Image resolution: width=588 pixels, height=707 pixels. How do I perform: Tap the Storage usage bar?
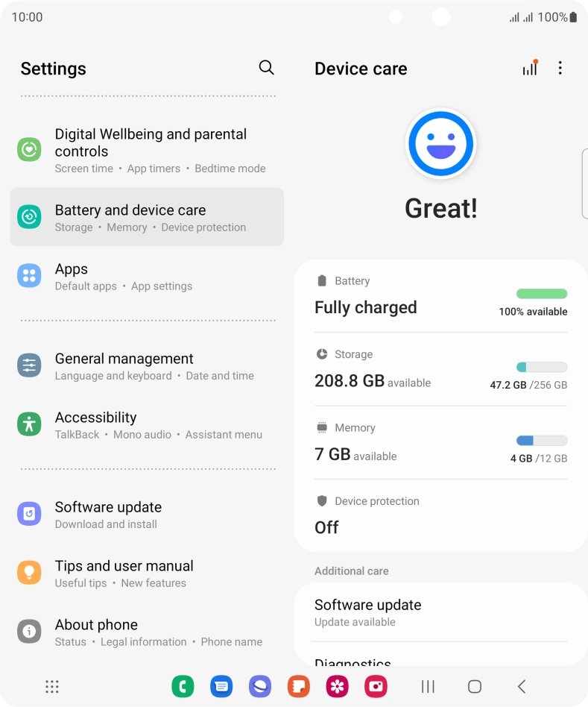(x=542, y=367)
